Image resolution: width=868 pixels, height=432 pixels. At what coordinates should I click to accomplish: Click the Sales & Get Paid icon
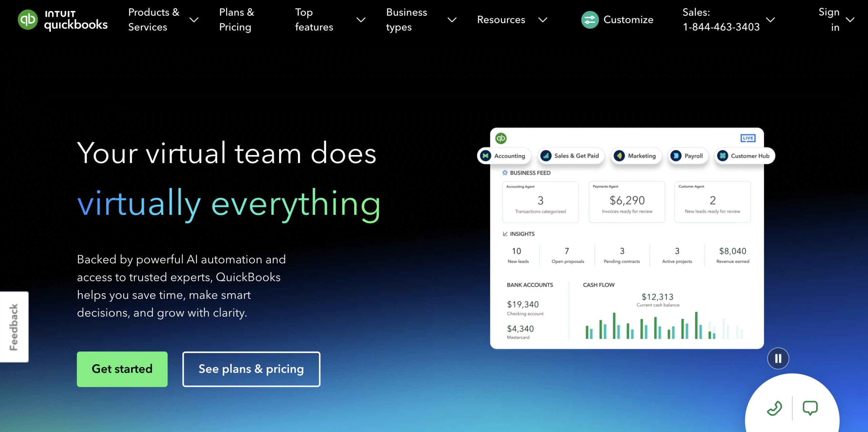[x=546, y=156]
